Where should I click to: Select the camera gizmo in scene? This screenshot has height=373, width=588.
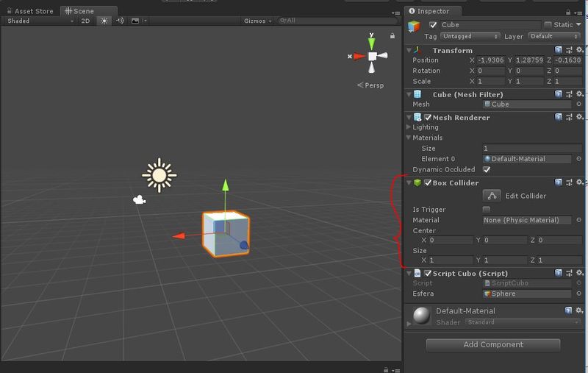139,199
